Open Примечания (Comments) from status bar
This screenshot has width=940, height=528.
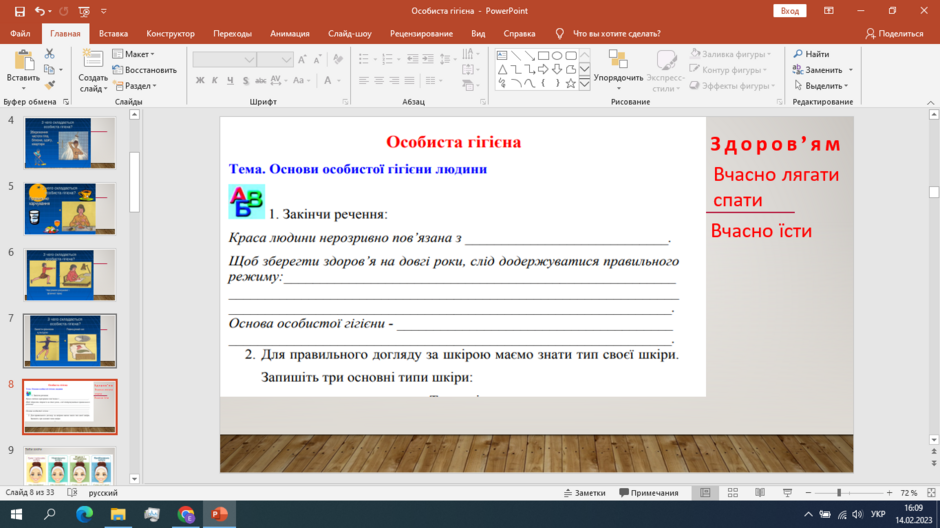(649, 493)
